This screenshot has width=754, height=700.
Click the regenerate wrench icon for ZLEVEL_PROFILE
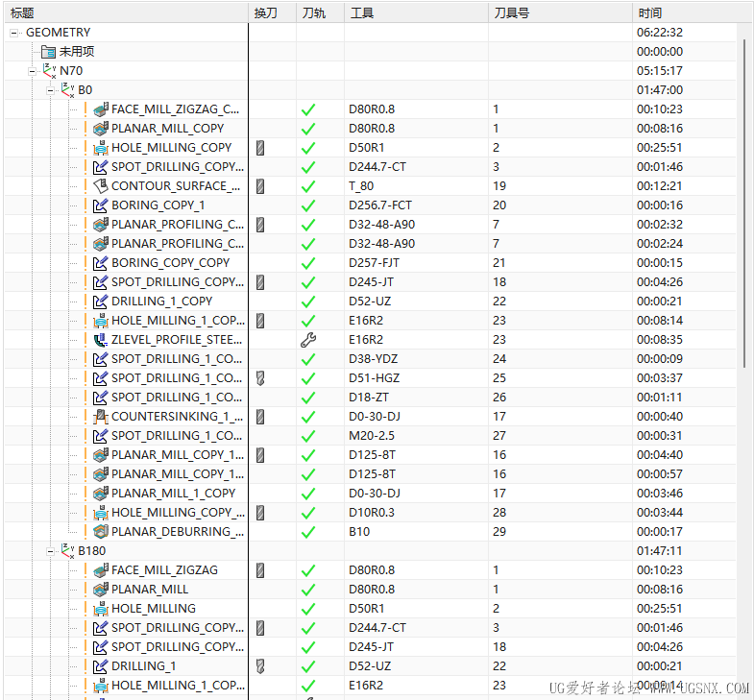(308, 340)
